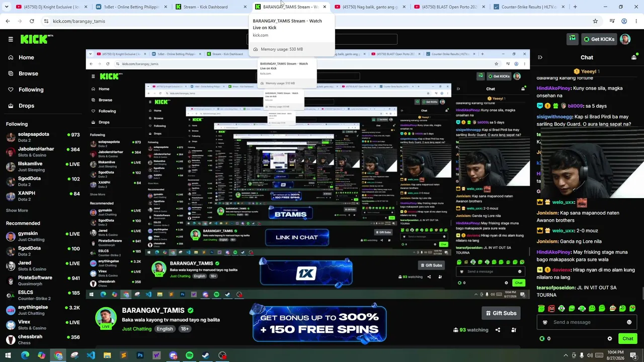
Task: Open Discord from the taskbar
Action: 173,355
